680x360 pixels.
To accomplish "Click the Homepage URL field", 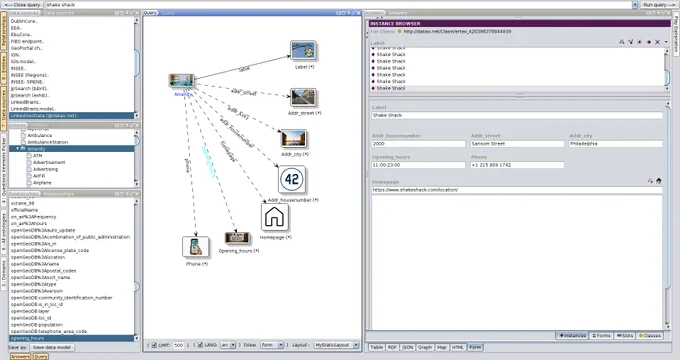I will coord(517,190).
